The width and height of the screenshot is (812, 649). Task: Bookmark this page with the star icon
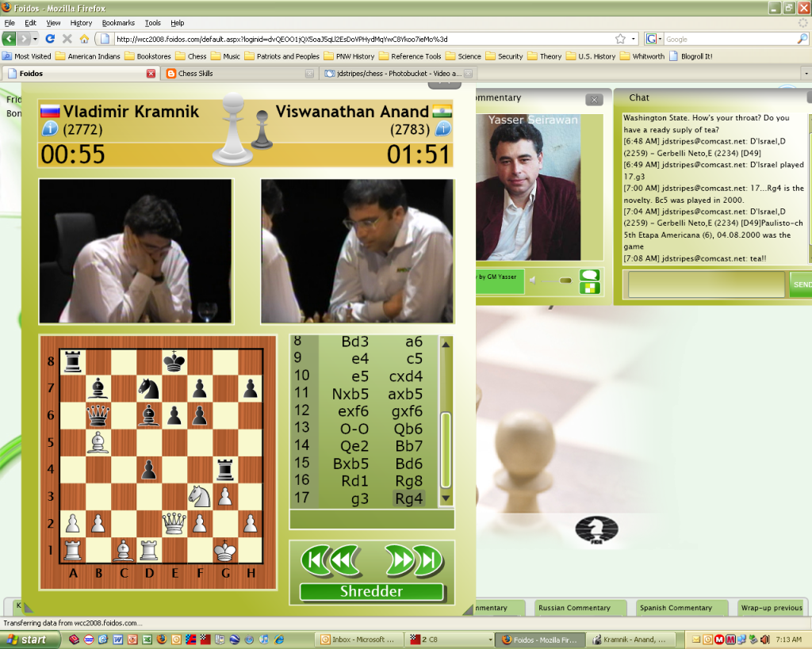pyautogui.click(x=620, y=39)
